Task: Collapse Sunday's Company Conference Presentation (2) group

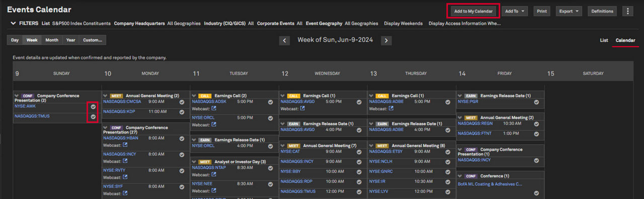Action: (17, 95)
